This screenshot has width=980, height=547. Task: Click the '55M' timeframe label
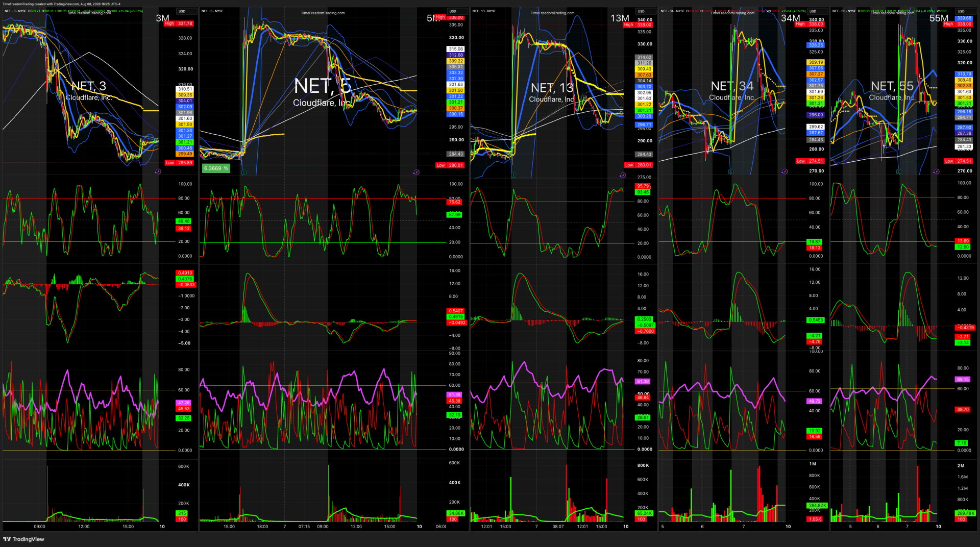pos(939,18)
